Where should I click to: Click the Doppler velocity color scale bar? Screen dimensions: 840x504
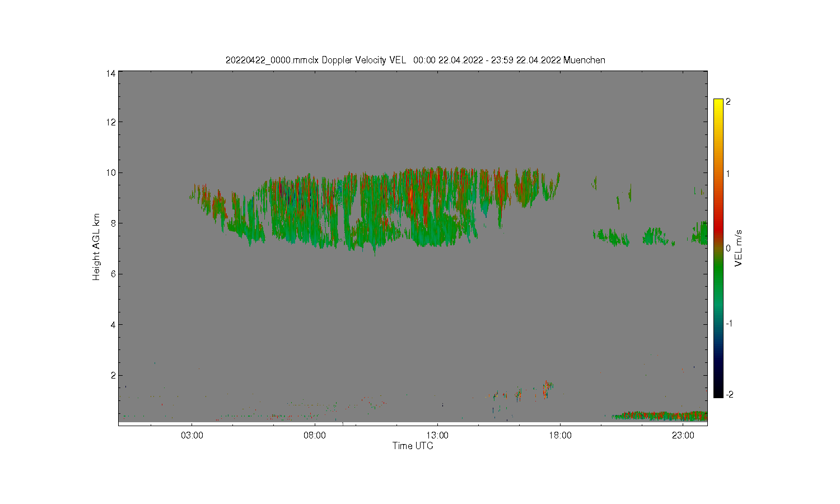[x=718, y=248]
